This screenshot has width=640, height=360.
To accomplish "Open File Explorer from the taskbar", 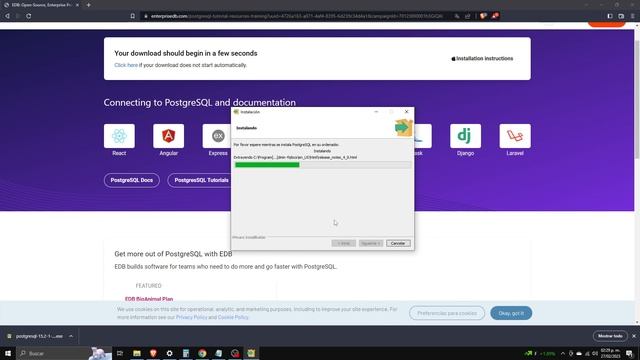I will pyautogui.click(x=137, y=353).
